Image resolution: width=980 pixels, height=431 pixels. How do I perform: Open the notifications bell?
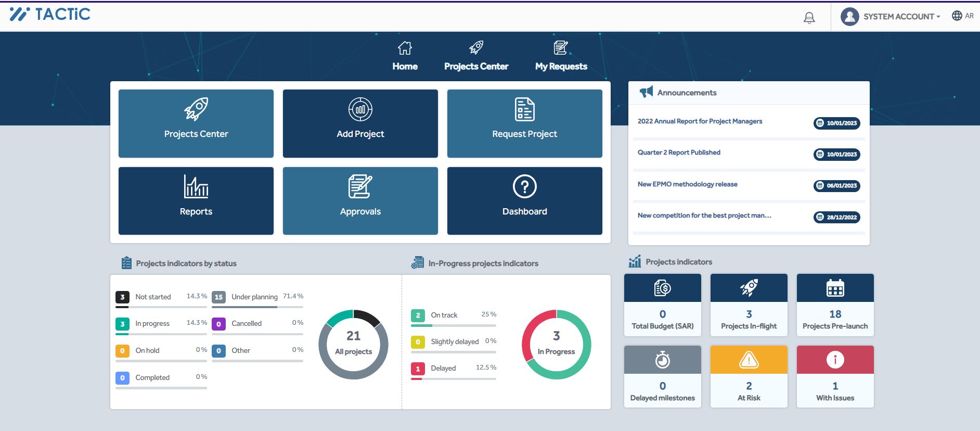(809, 18)
